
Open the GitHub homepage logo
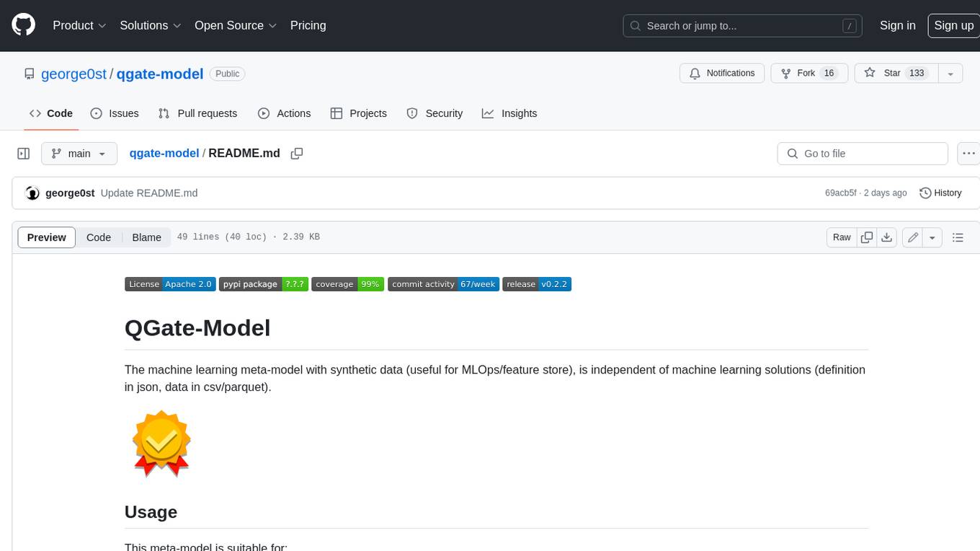tap(24, 25)
